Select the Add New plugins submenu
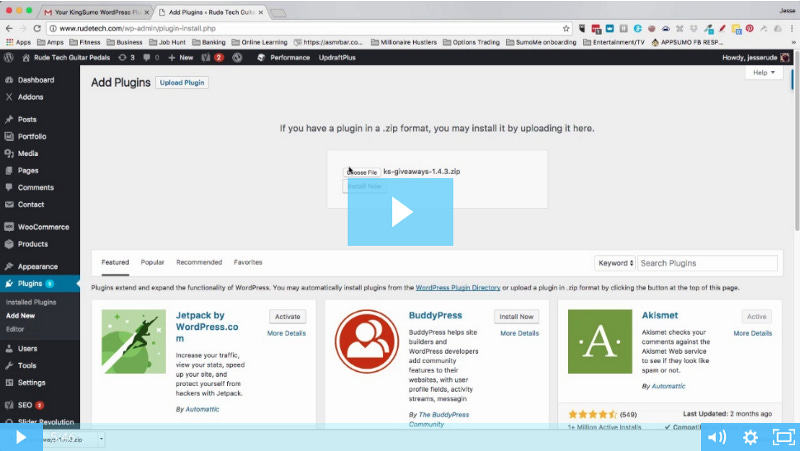The width and height of the screenshot is (800, 451). point(20,315)
